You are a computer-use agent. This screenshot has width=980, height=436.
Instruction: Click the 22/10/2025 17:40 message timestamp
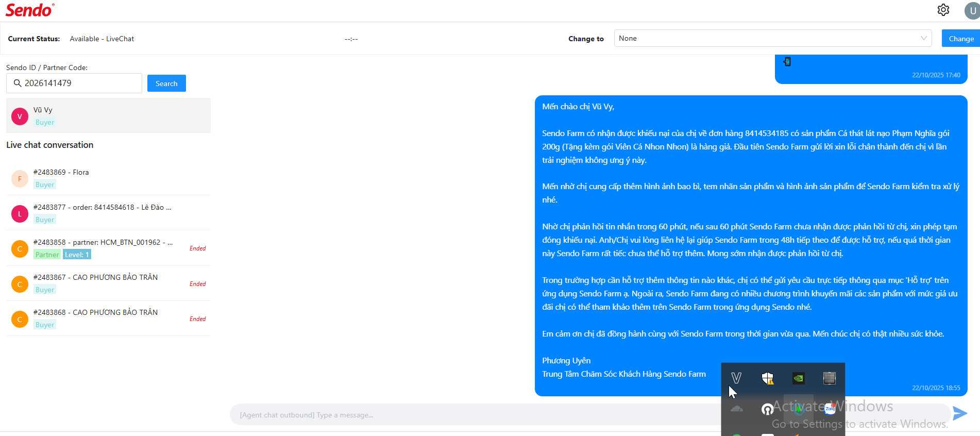coord(936,75)
